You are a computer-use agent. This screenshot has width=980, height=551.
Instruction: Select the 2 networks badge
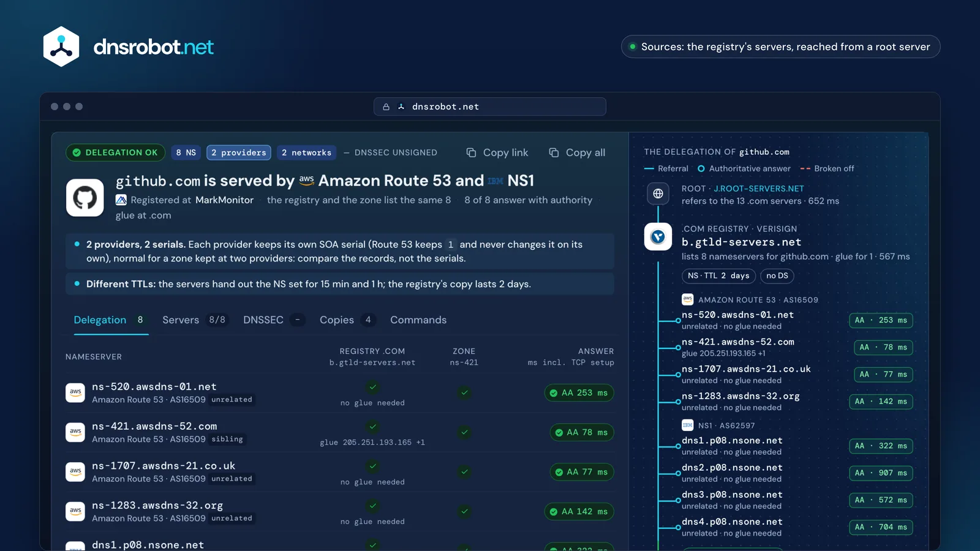coord(306,152)
